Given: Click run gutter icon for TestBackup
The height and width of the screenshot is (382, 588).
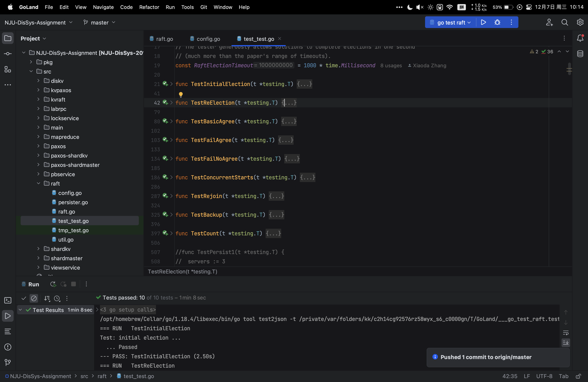Looking at the screenshot, I should click(165, 215).
